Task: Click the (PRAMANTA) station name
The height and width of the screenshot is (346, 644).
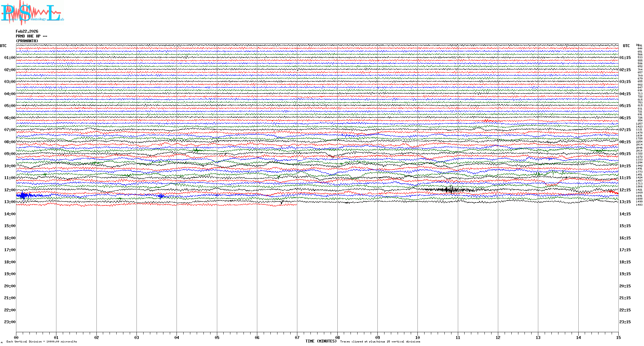Action: click(27, 41)
